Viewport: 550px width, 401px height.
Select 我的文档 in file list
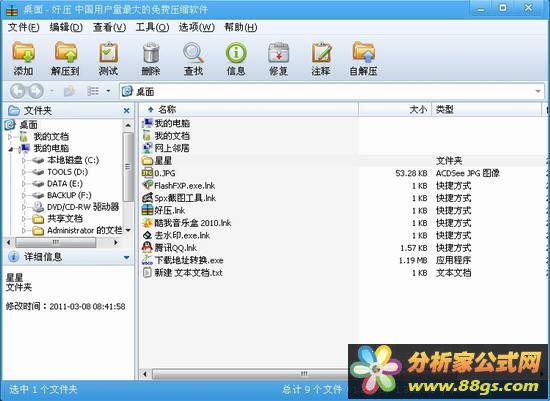click(172, 136)
